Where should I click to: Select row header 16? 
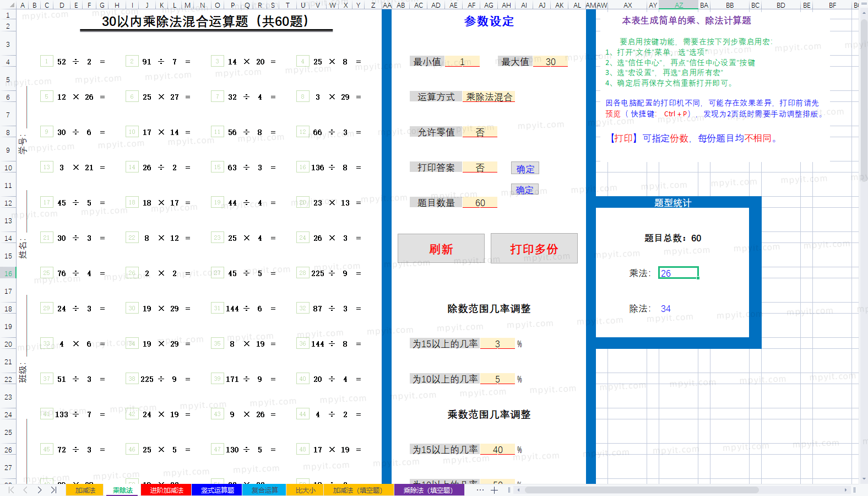coord(8,273)
